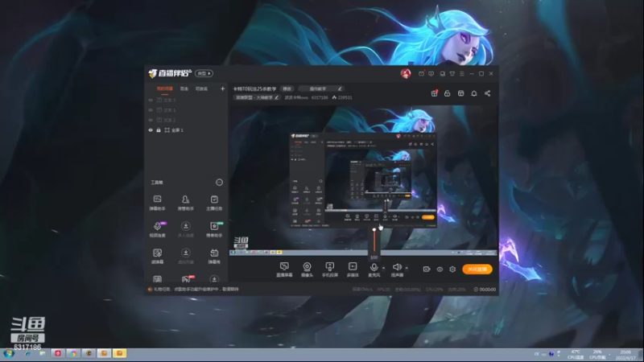Expand the microphone volume arrow
Image resolution: width=644 pixels, height=362 pixels.
coord(384,268)
